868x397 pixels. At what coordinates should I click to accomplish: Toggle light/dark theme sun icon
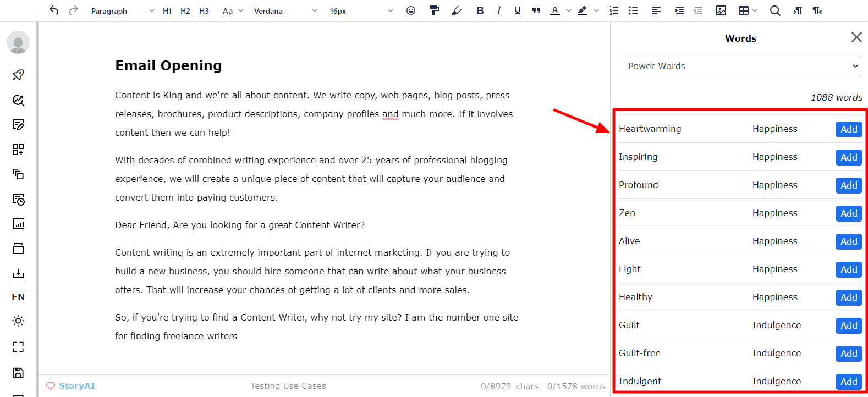click(x=18, y=321)
